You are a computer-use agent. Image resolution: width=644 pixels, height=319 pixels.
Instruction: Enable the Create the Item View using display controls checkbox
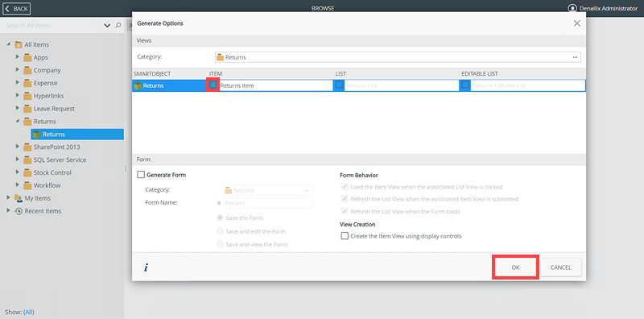(x=345, y=236)
